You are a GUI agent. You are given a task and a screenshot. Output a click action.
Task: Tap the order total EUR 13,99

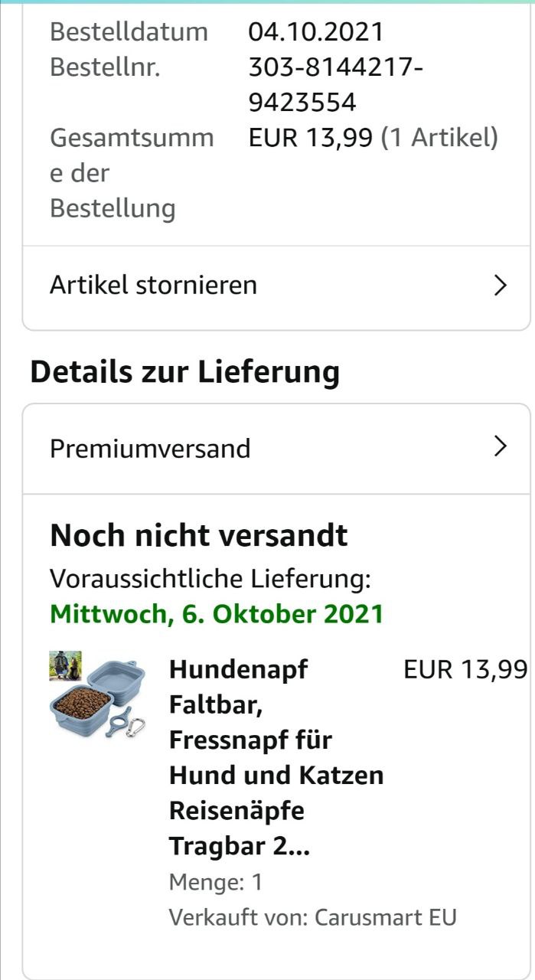311,138
